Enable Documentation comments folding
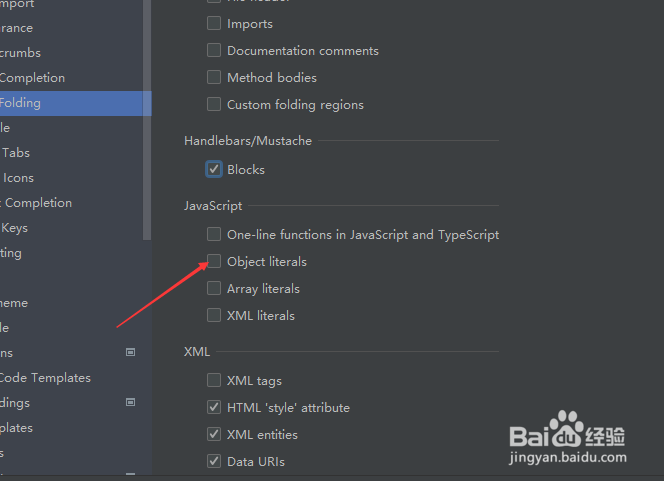This screenshot has width=664, height=481. [x=214, y=50]
